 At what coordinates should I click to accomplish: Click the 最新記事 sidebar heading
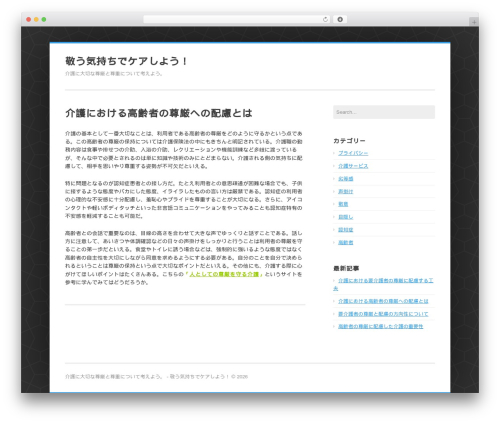pyautogui.click(x=346, y=268)
